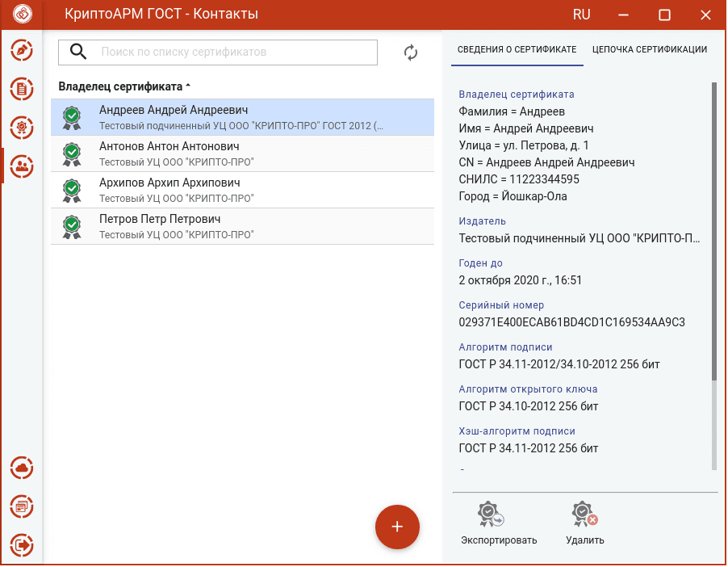This screenshot has height=567, width=728.
Task: Click the Улица = ул. Петрова line
Action: pyautogui.click(x=524, y=145)
